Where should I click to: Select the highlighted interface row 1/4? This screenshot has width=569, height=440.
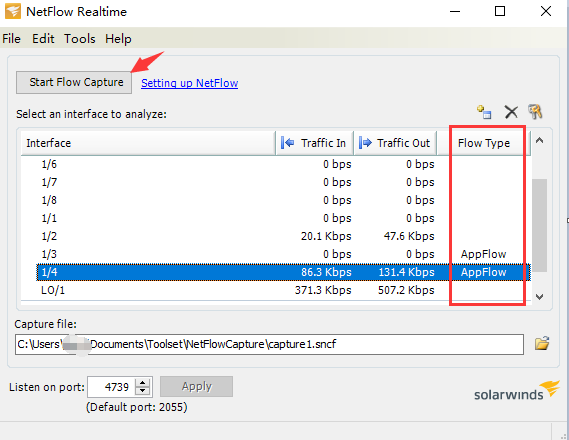click(283, 272)
